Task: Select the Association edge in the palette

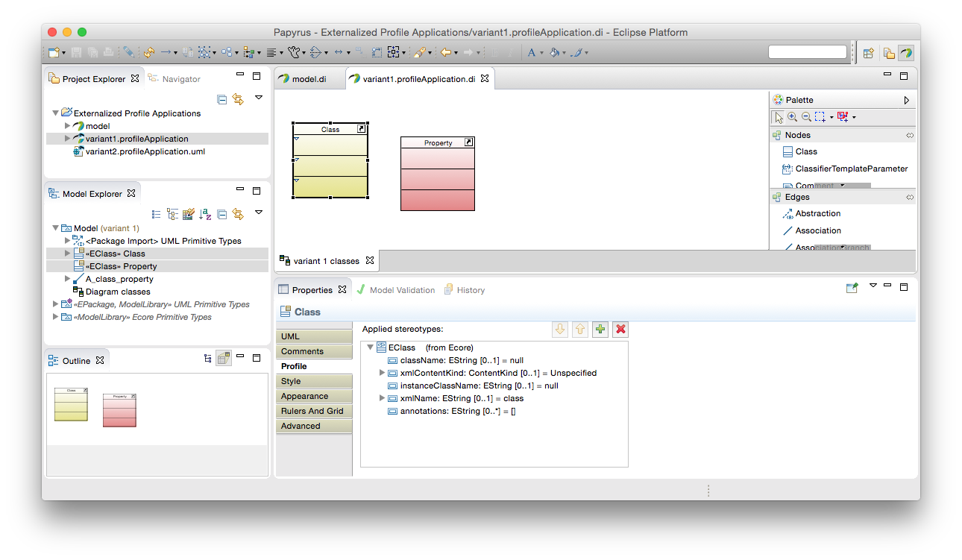Action: coord(811,230)
